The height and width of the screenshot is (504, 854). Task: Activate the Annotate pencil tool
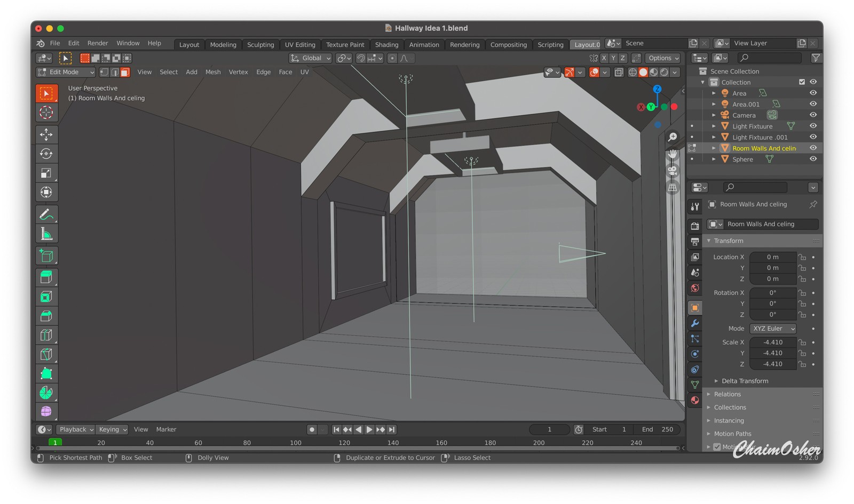tap(46, 214)
